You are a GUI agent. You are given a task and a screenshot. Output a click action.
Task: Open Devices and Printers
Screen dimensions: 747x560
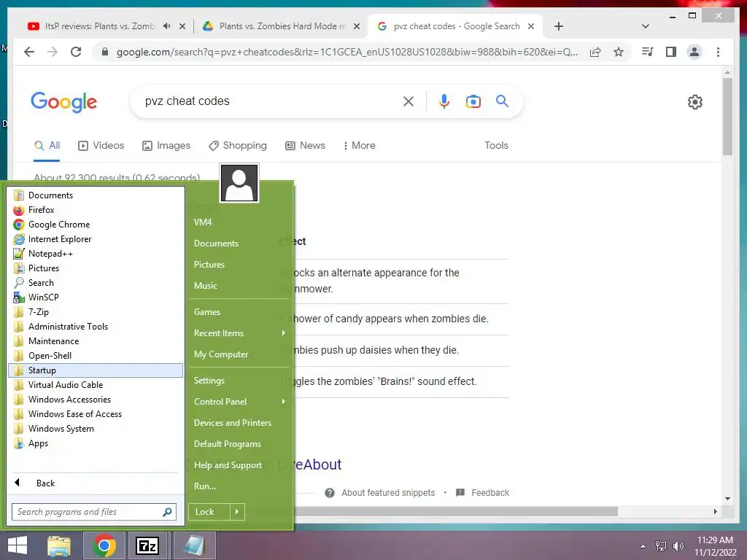tap(239, 423)
